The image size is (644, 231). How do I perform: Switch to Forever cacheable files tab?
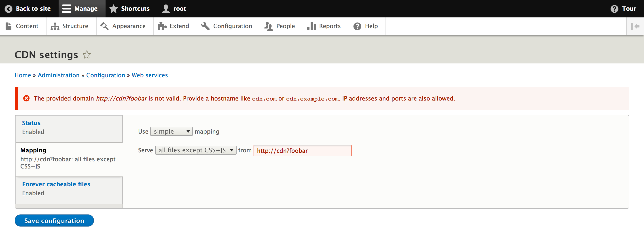coord(56,184)
